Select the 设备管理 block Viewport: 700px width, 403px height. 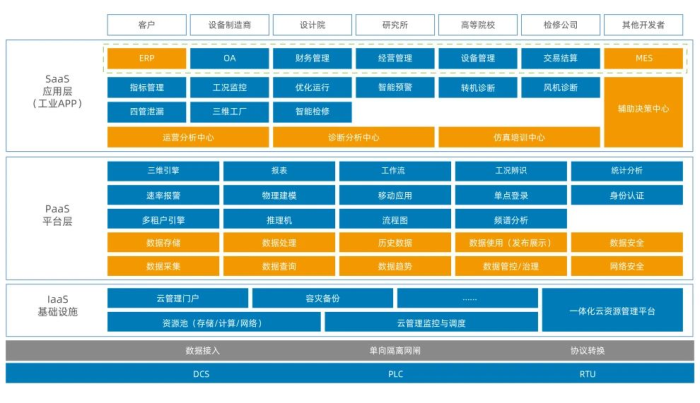pyautogui.click(x=477, y=59)
